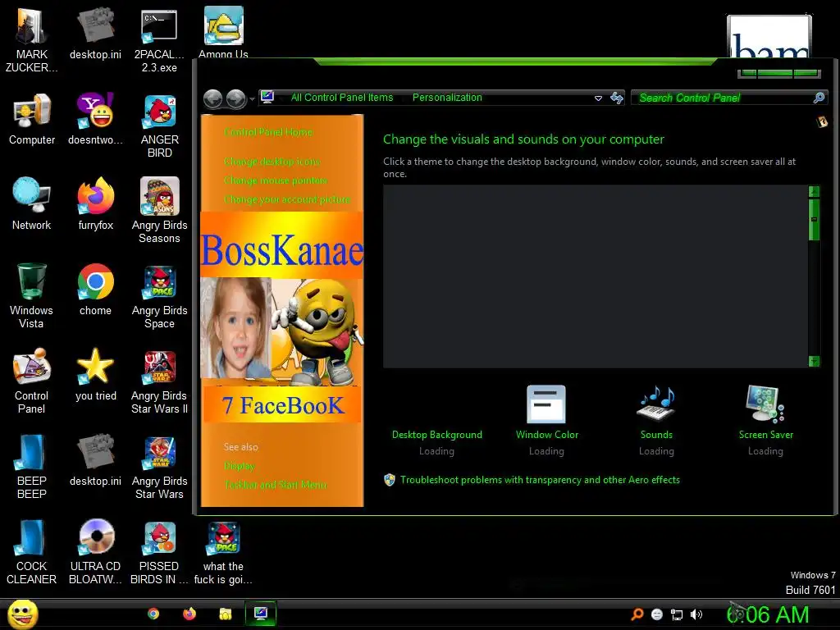Open help icon in Personalization window
Image resolution: width=840 pixels, height=630 pixels.
[x=822, y=121]
